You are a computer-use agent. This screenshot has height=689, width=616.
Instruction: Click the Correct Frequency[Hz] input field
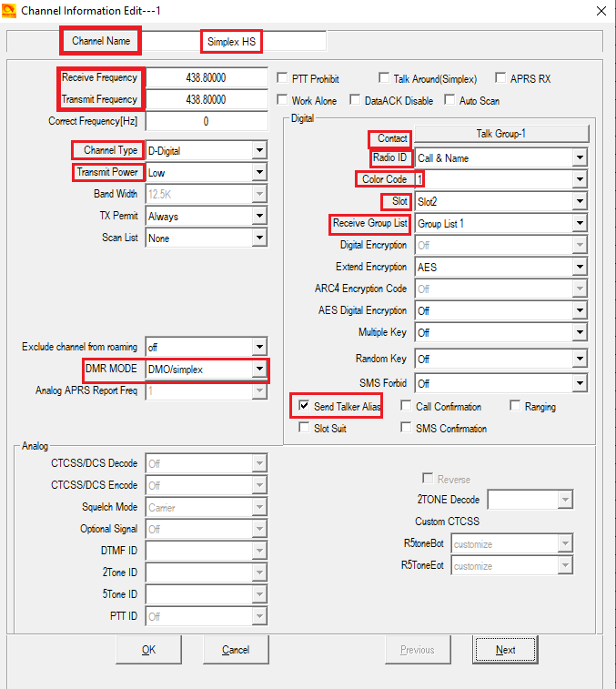pyautogui.click(x=206, y=121)
